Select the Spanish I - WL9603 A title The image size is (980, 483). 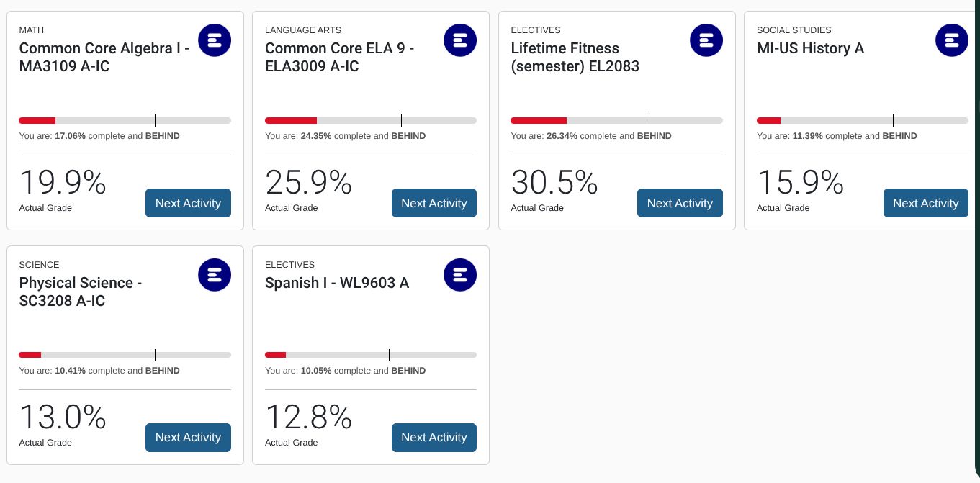click(x=337, y=283)
